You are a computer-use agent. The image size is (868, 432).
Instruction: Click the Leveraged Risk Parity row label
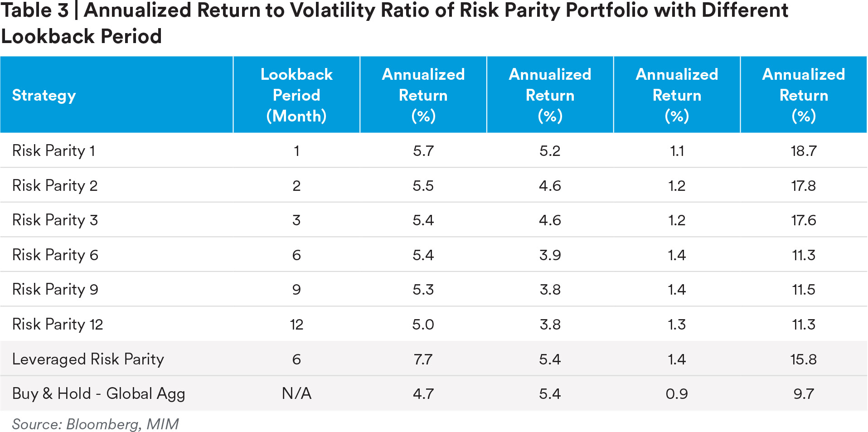point(88,359)
